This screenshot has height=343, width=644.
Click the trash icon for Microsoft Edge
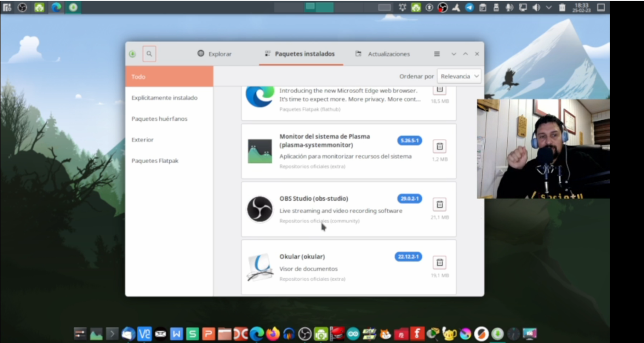click(x=439, y=90)
